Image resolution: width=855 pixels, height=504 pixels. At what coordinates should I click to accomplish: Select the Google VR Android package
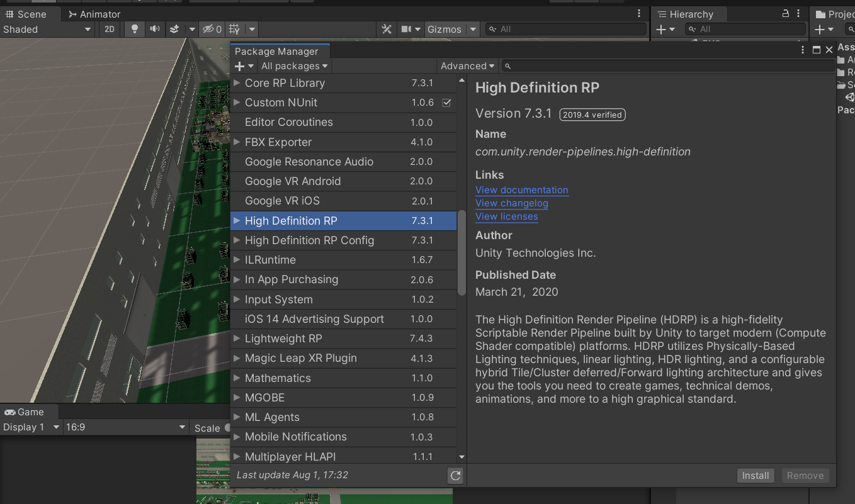click(343, 181)
